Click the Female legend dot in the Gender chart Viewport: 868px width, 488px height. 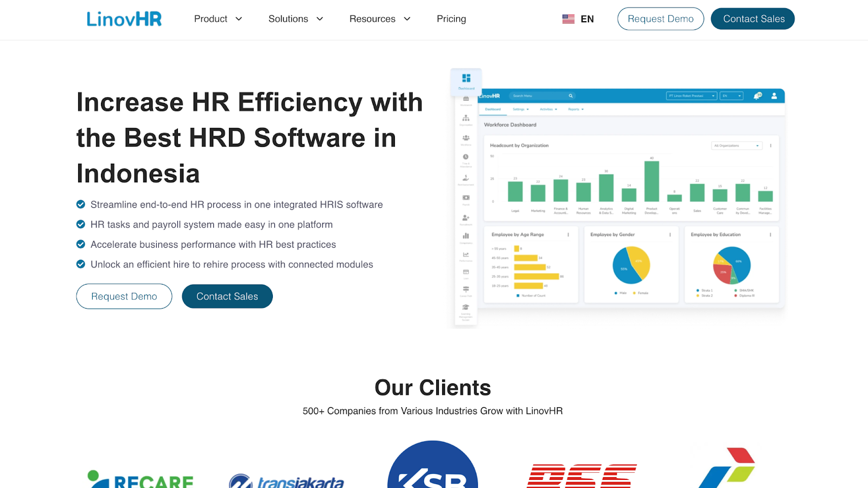tap(634, 293)
